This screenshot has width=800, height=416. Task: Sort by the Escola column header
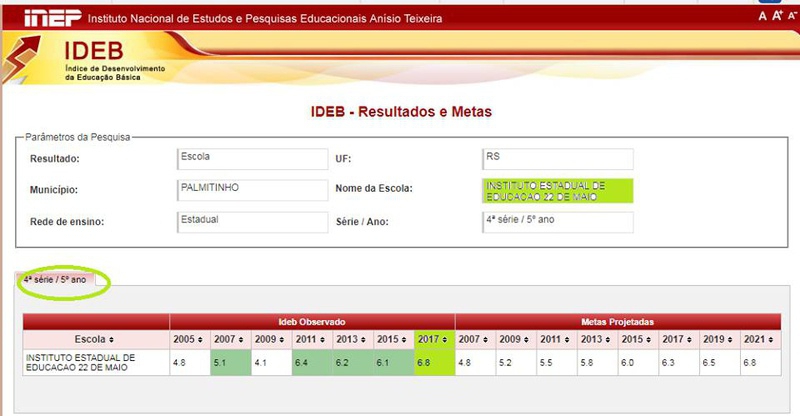[x=96, y=339]
